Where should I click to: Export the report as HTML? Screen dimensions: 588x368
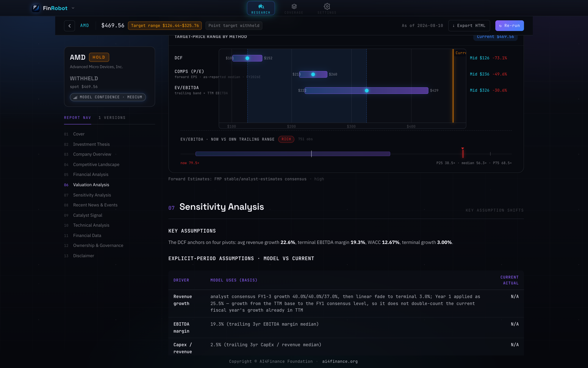coord(469,26)
